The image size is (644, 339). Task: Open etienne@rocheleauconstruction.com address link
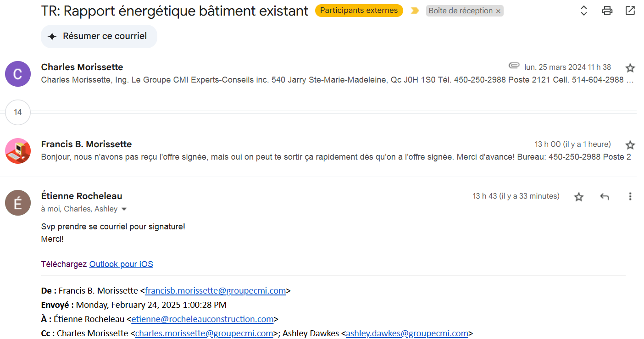pos(202,319)
